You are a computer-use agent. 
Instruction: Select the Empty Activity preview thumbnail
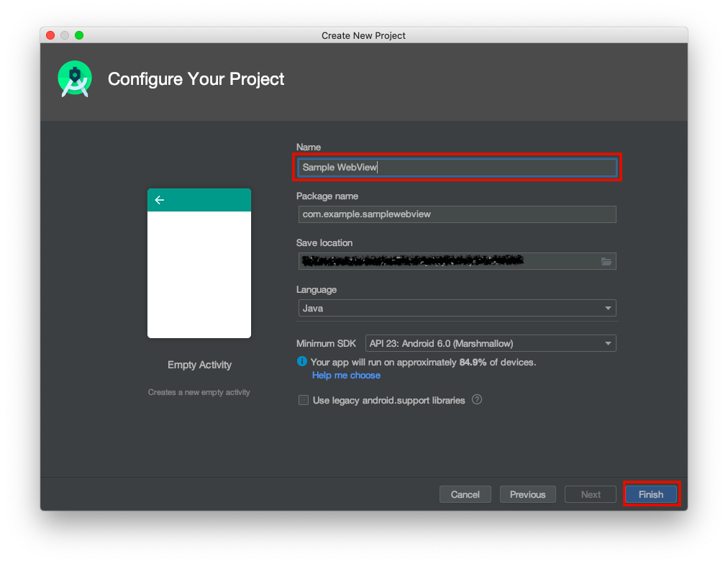(199, 263)
